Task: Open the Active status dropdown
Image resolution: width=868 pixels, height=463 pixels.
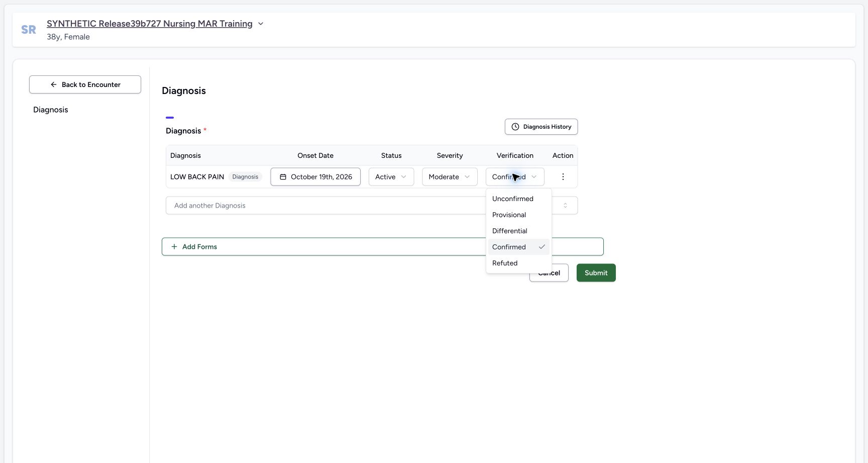Action: [x=391, y=177]
